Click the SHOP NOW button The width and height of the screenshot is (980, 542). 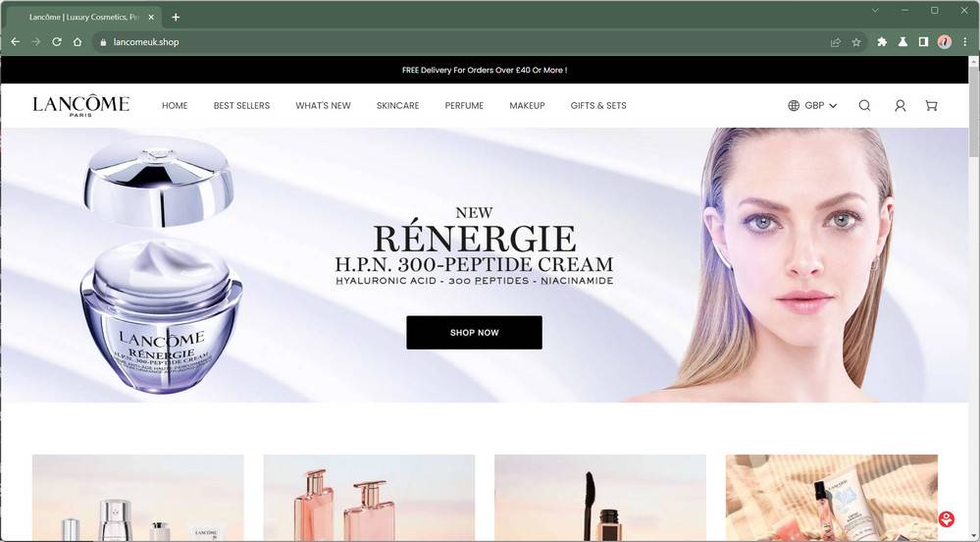(x=475, y=332)
